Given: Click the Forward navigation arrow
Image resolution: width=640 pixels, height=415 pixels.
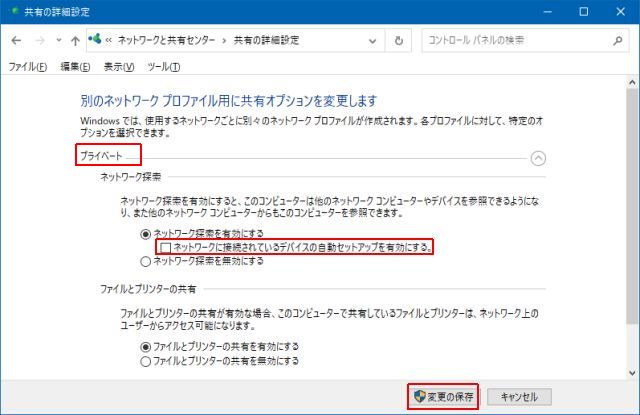Looking at the screenshot, I should point(40,41).
